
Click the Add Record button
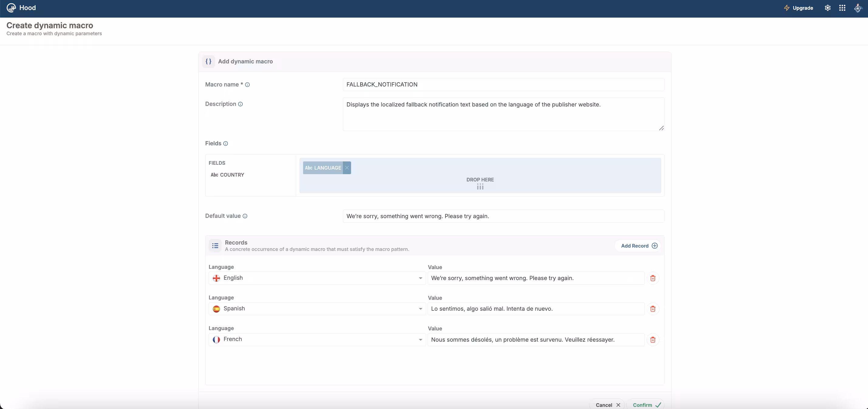pyautogui.click(x=638, y=246)
